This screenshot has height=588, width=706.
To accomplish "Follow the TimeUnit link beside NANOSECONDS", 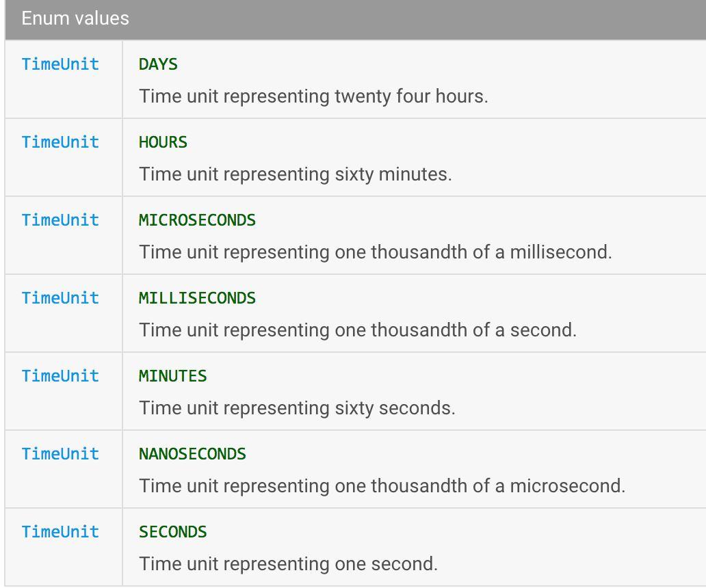I will (x=60, y=454).
